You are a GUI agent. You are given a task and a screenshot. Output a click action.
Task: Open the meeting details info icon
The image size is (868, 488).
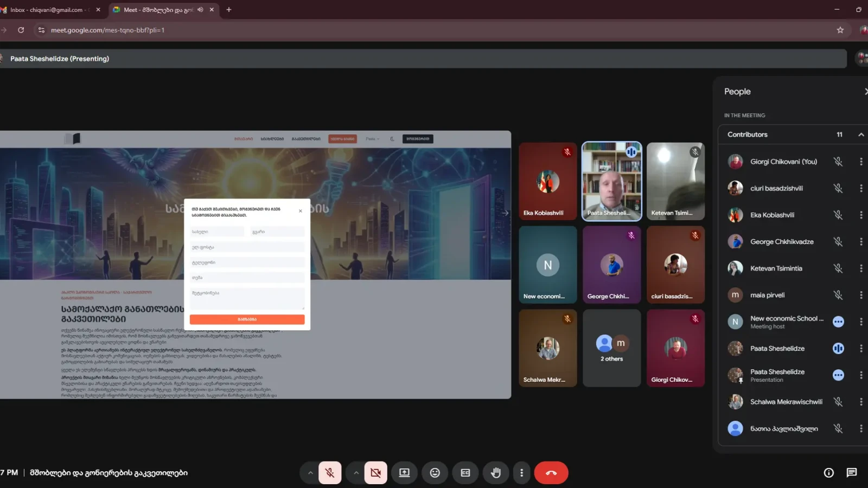point(828,473)
